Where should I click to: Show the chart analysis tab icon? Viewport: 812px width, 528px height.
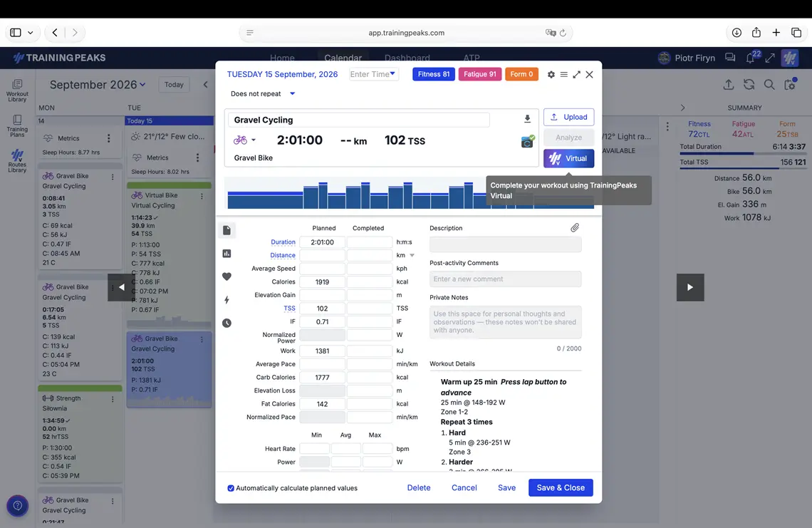(x=227, y=254)
